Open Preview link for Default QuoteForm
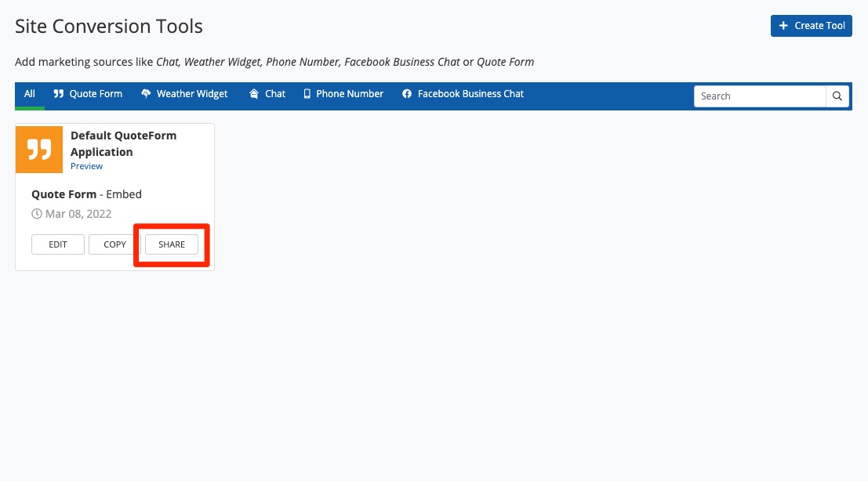 (86, 166)
